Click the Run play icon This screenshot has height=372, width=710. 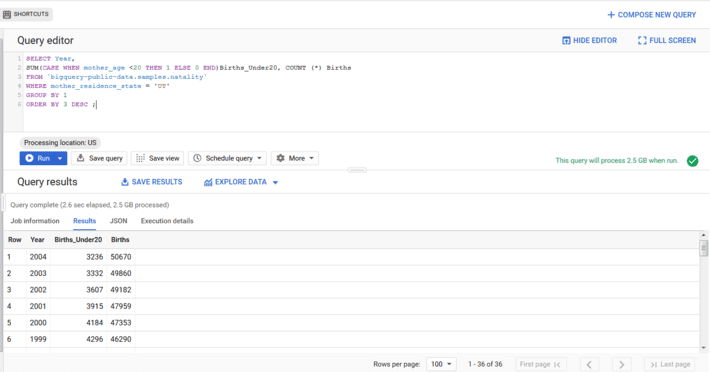pos(29,158)
